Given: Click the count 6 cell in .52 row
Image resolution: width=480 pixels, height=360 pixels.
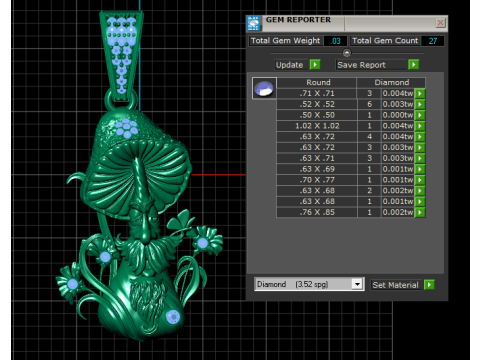Looking at the screenshot, I should point(369,104).
